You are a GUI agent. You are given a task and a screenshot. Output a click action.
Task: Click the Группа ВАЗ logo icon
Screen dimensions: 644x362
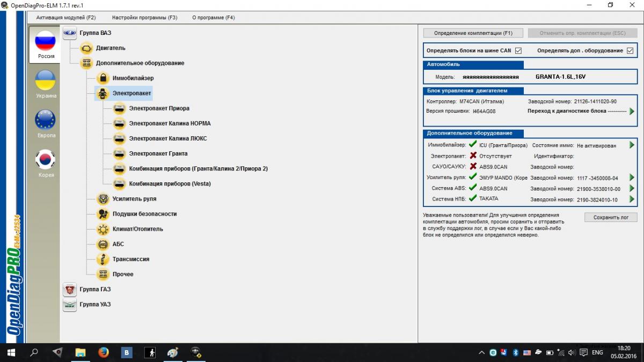[x=70, y=33]
